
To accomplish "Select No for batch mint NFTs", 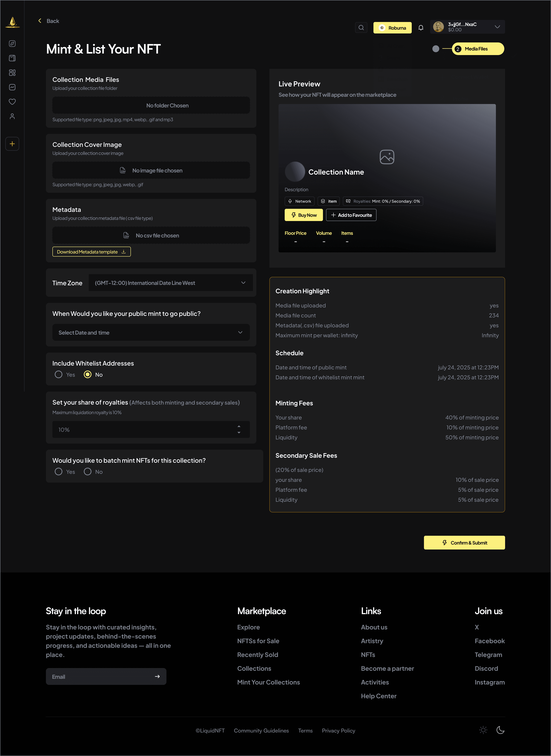I will [x=88, y=471].
